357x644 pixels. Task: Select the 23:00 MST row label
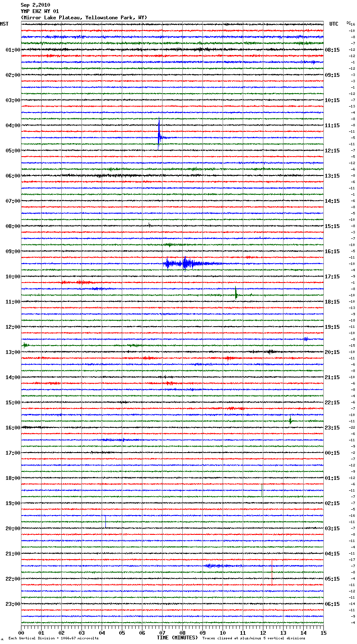(x=13, y=604)
